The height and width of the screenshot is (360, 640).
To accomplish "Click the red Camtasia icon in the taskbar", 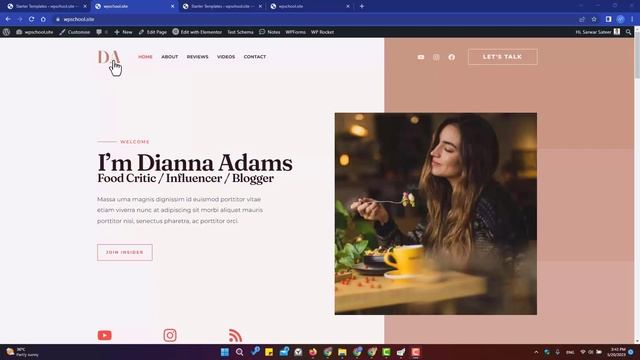I will point(416,352).
